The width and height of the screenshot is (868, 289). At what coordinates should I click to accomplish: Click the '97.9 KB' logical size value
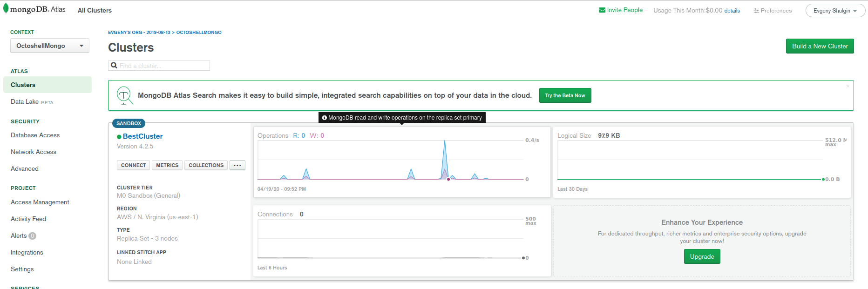[x=609, y=135]
